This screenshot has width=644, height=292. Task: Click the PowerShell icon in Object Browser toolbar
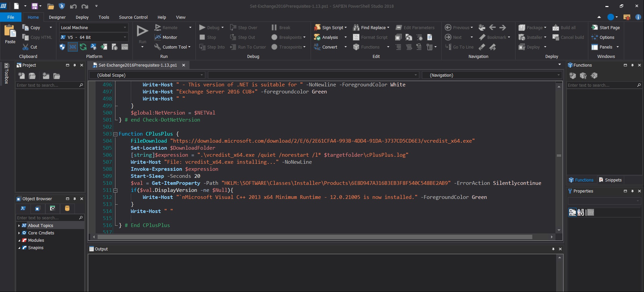point(23,208)
